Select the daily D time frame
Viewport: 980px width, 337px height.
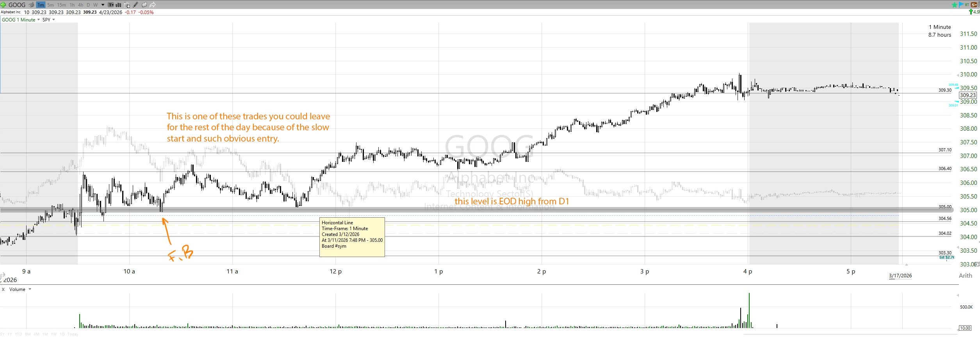88,5
